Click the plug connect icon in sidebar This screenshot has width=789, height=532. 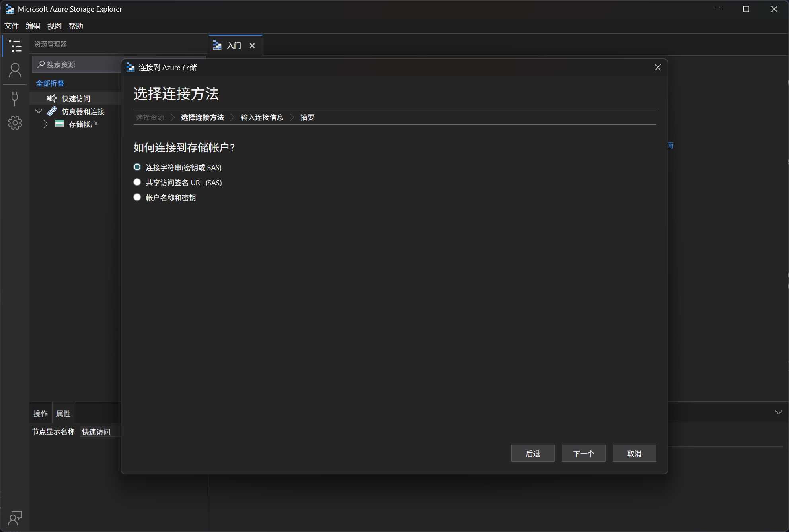click(x=15, y=98)
